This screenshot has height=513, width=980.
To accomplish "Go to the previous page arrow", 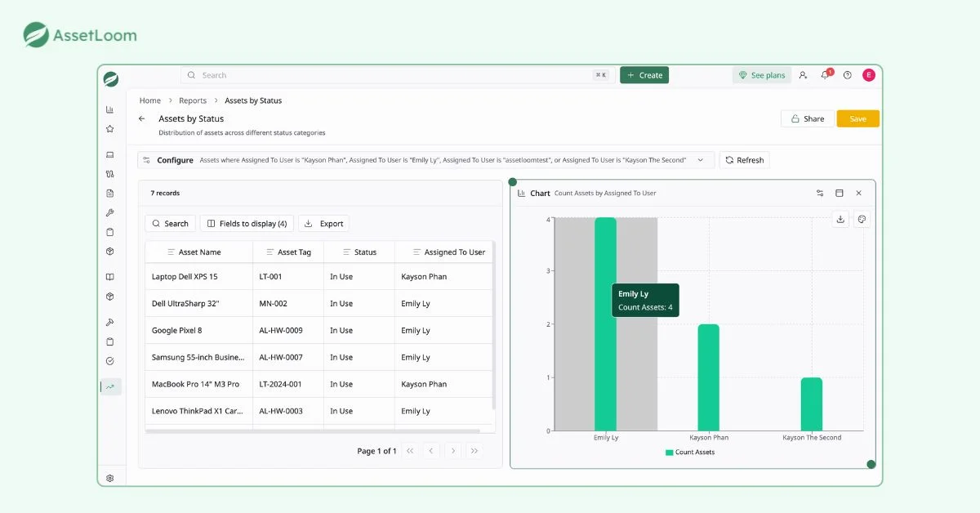I will 432,451.
